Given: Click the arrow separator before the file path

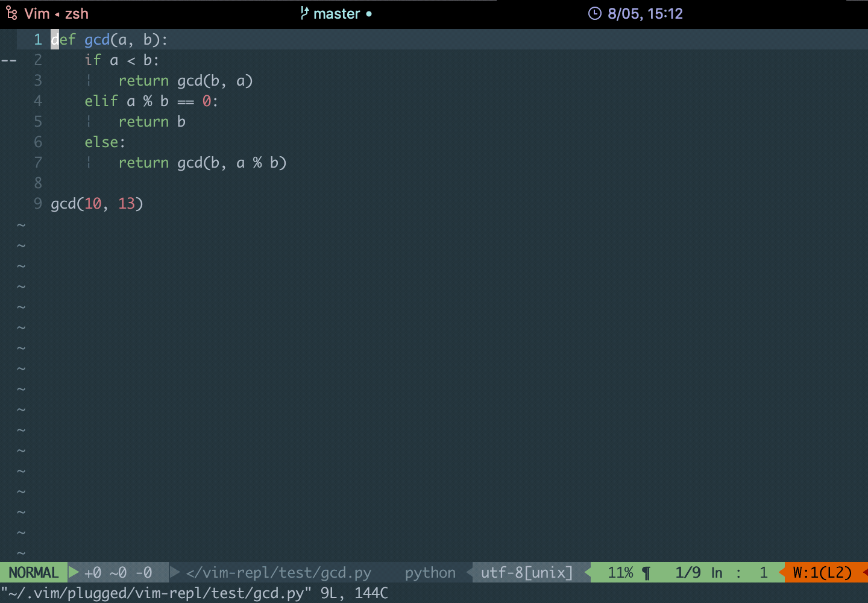Looking at the screenshot, I should (x=175, y=572).
